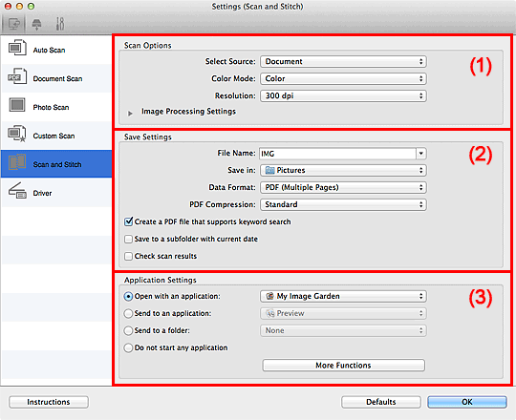
Task: Click the Image Processing Settings label
Action: 188,112
